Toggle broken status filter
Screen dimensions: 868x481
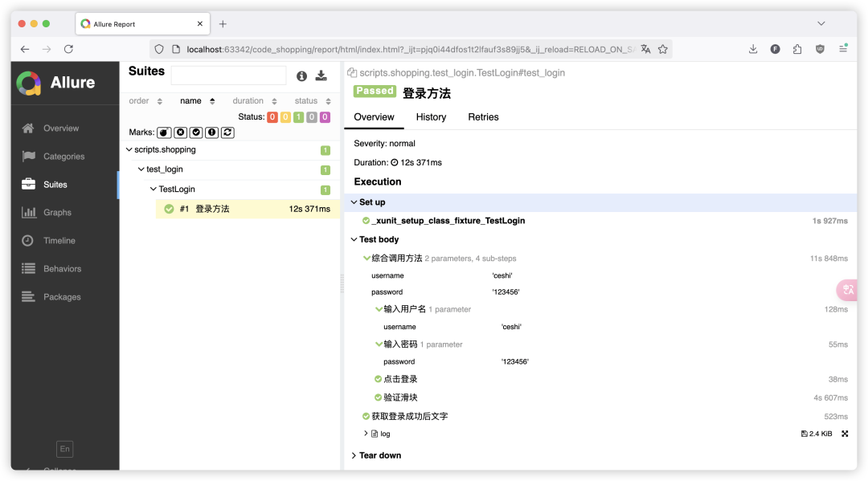pyautogui.click(x=285, y=117)
